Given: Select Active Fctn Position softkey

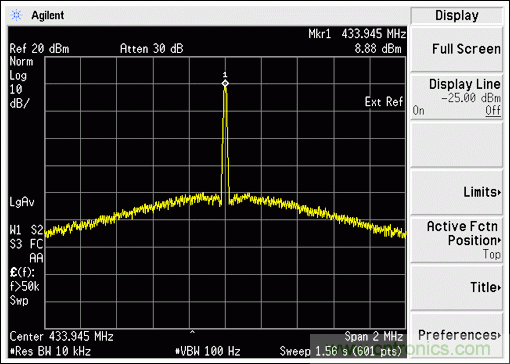Looking at the screenshot, I should point(457,239).
